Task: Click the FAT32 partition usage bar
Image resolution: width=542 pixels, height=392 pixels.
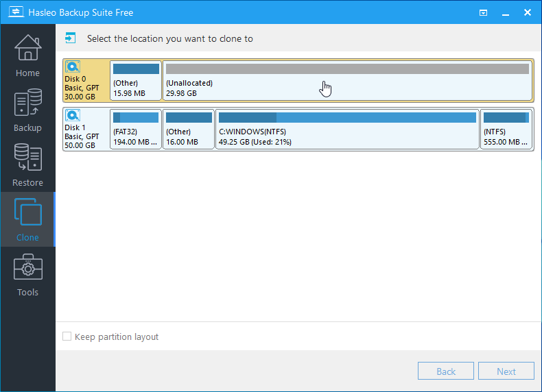Action: pos(136,117)
